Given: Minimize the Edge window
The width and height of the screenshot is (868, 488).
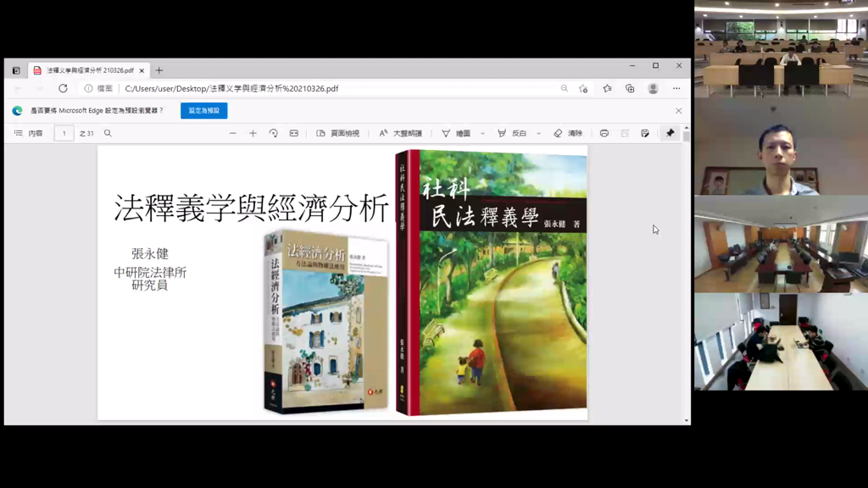Looking at the screenshot, I should (632, 65).
